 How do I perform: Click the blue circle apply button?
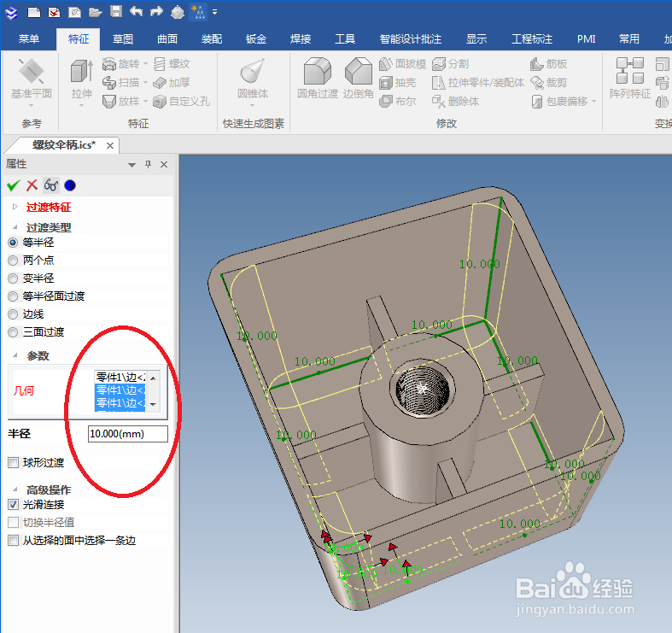click(70, 185)
